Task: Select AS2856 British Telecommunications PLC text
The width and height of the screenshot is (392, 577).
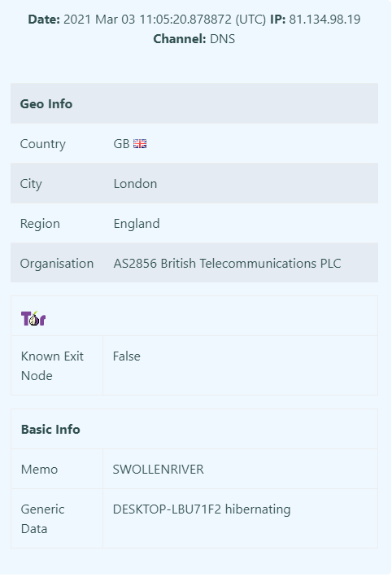Action: click(x=227, y=264)
